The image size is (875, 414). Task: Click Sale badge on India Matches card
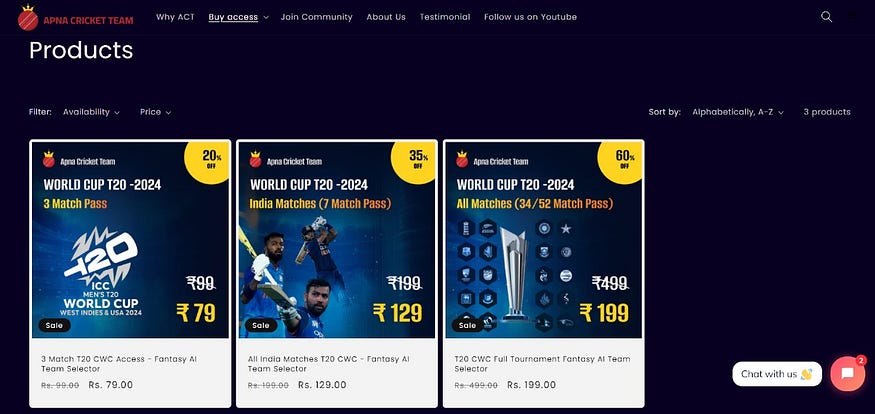(x=261, y=325)
